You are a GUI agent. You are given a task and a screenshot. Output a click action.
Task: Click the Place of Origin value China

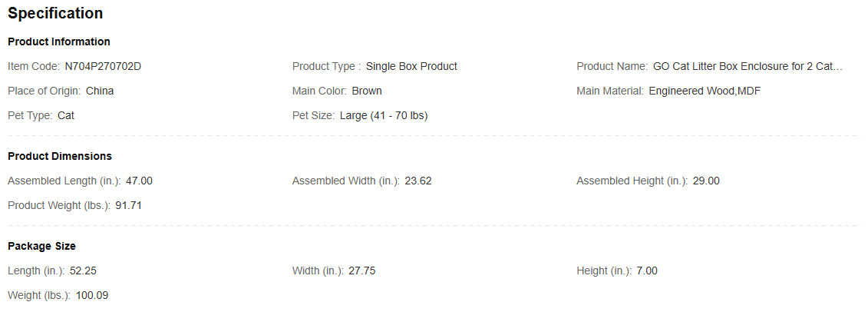pos(100,91)
